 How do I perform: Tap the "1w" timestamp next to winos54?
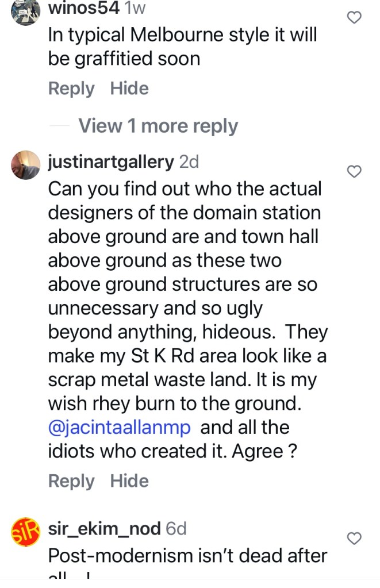pos(135,8)
